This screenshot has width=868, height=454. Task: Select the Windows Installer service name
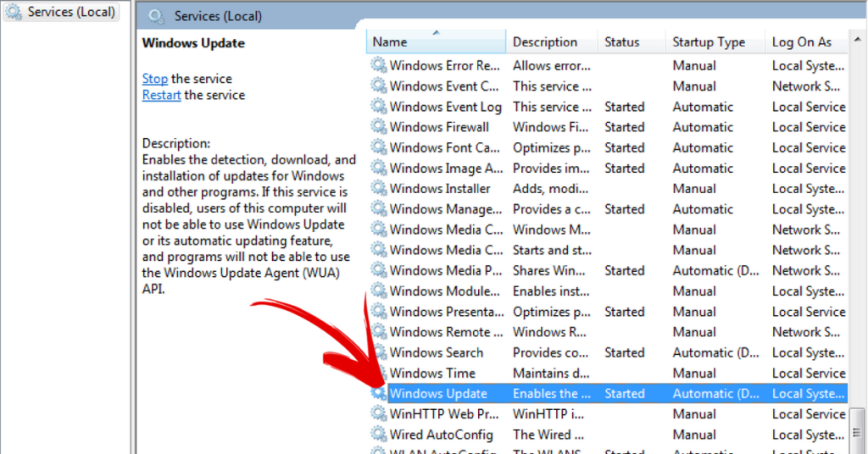440,189
